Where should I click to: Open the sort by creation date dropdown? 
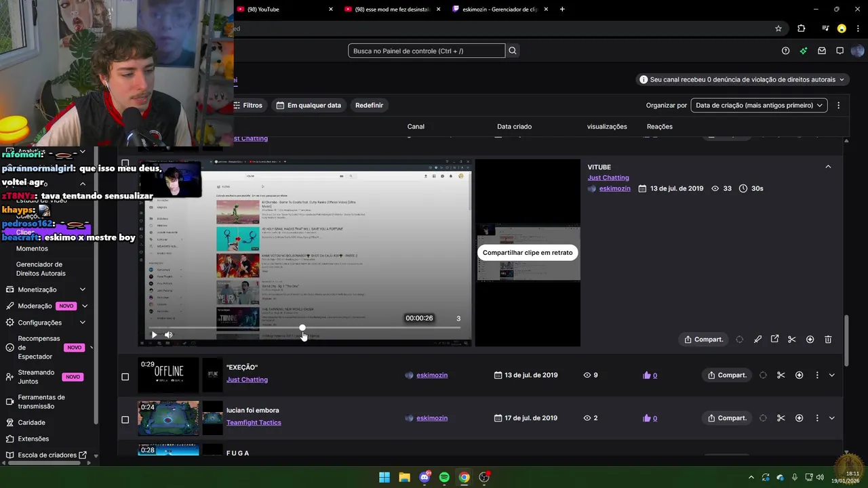(759, 105)
